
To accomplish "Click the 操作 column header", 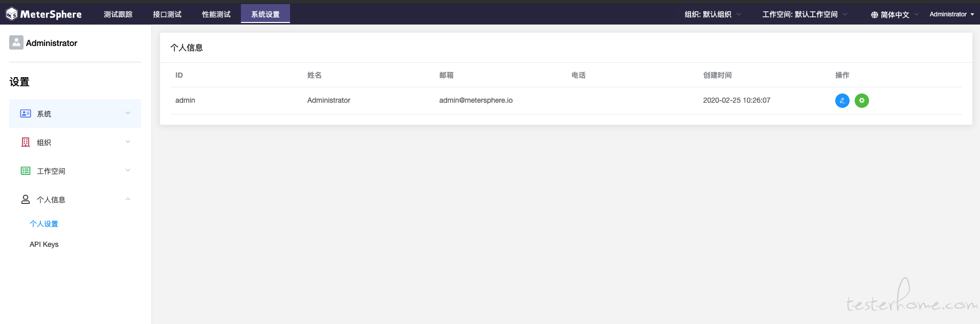I will tap(842, 75).
